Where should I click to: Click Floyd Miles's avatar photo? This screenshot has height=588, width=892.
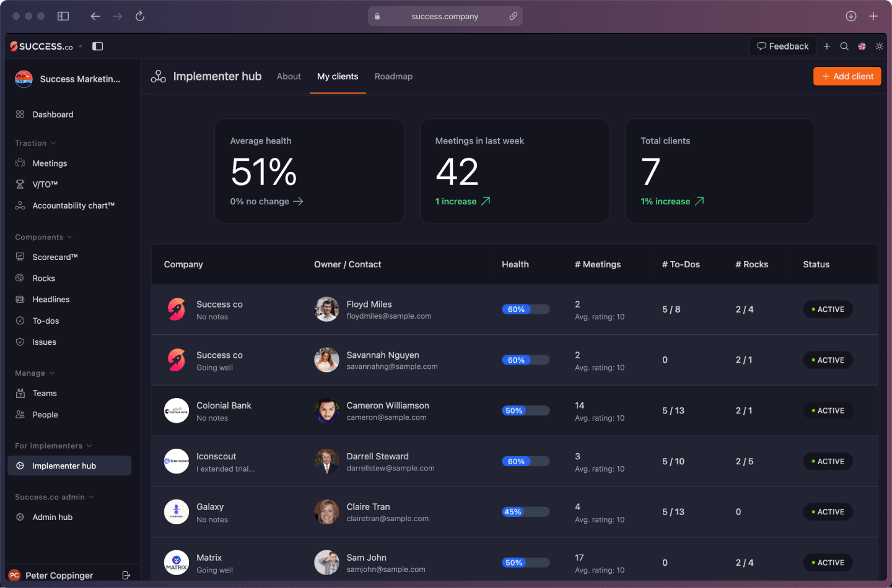click(326, 309)
